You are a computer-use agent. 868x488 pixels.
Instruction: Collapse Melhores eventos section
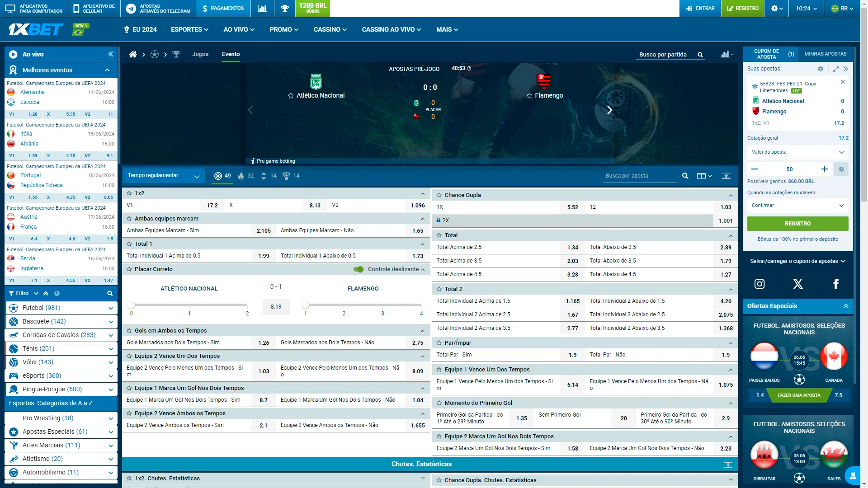(x=107, y=70)
